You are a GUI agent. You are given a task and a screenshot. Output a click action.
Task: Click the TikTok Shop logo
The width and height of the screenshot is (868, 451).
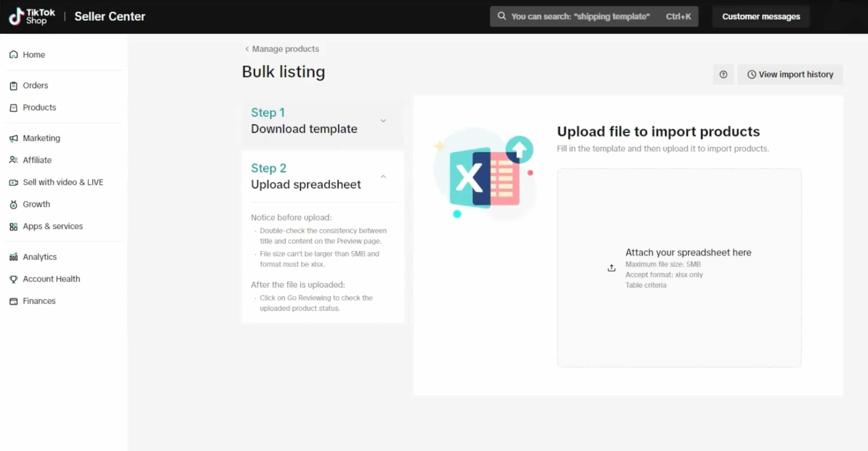pyautogui.click(x=32, y=16)
